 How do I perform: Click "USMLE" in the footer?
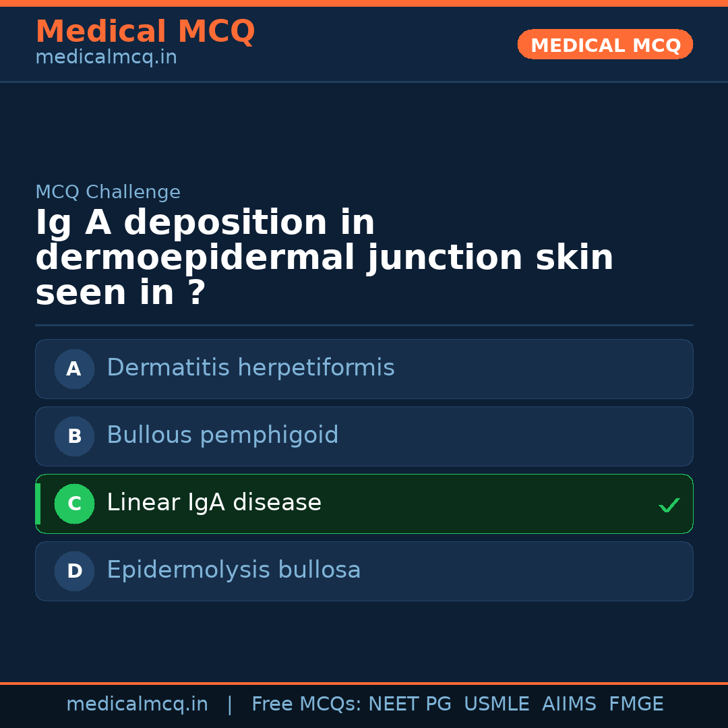click(x=496, y=704)
